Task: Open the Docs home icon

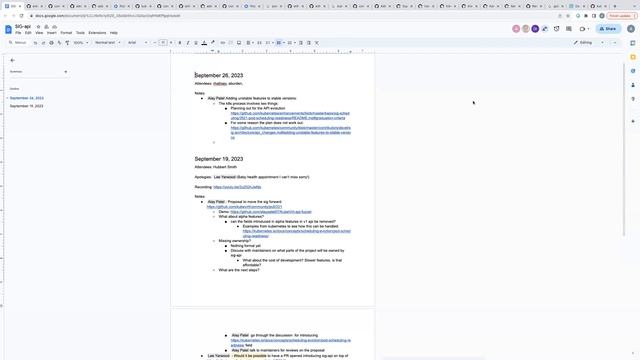Action: tap(8, 29)
